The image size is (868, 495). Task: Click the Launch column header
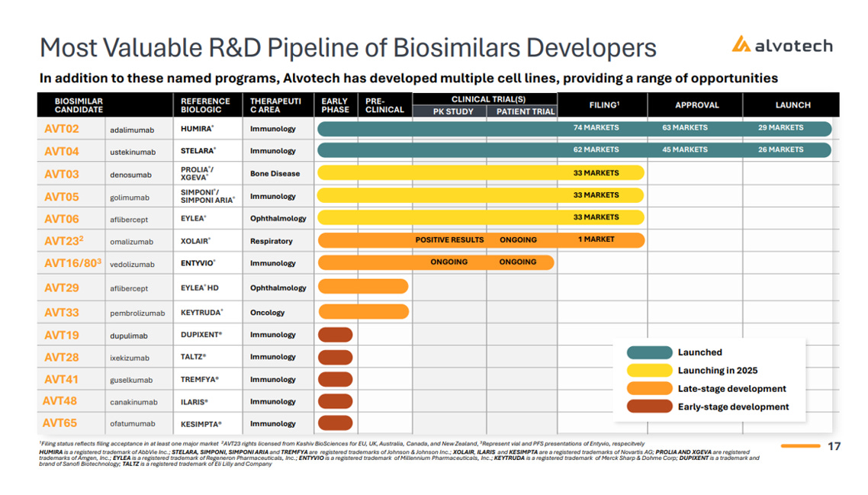(x=792, y=105)
